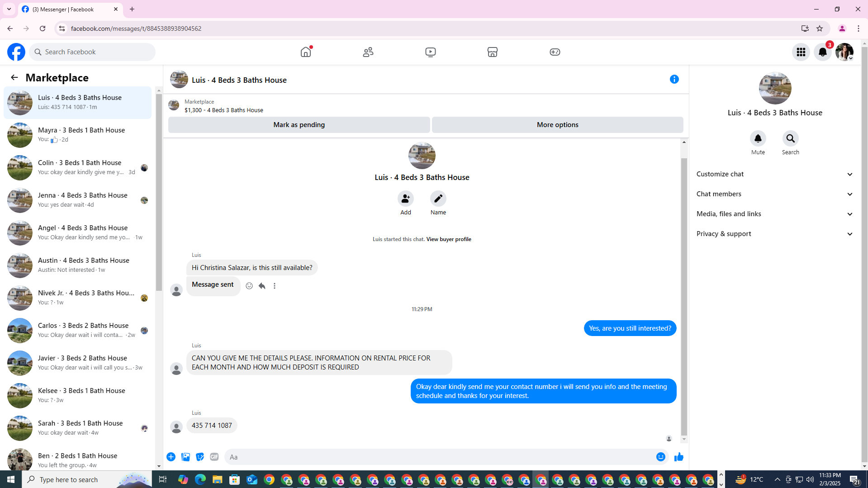868x488 pixels.
Task: Open Jenna 4 Beds 3 Baths House chat
Action: coord(78,200)
